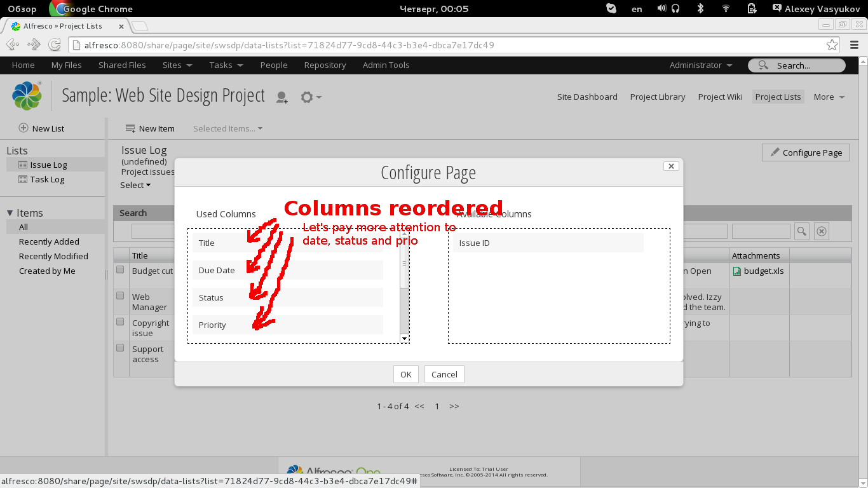Open the Project Wiki page
This screenshot has width=868, height=488.
point(720,97)
